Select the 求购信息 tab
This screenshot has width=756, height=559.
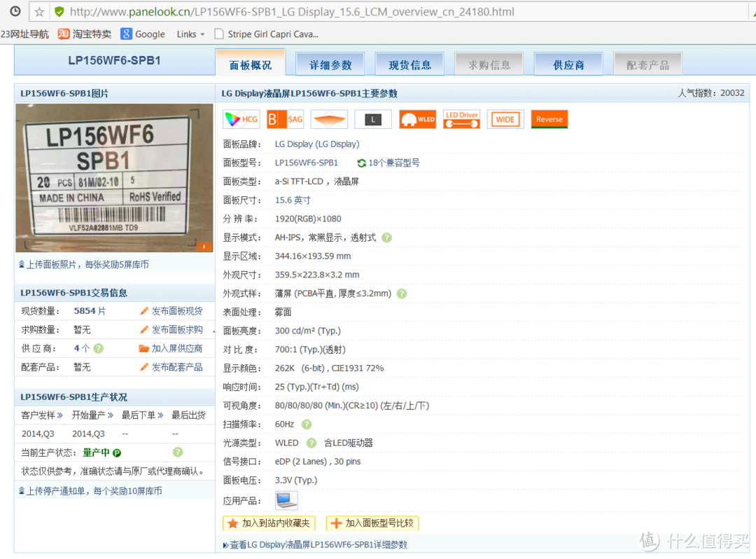click(x=489, y=64)
